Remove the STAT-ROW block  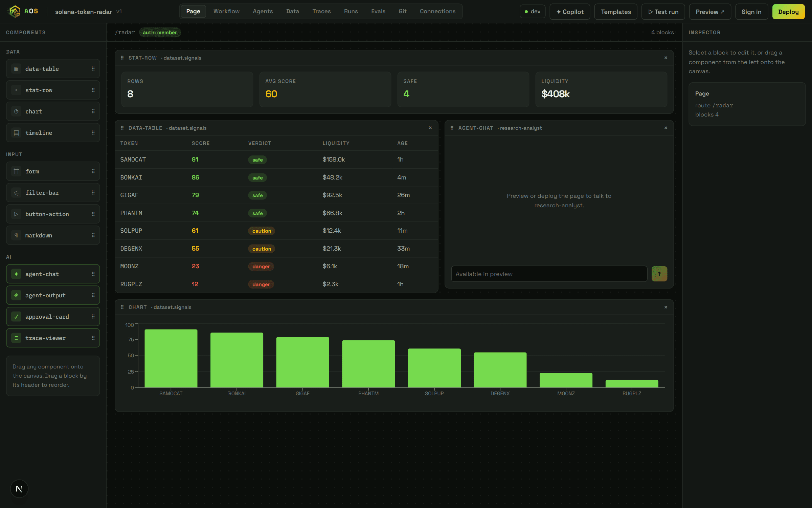pos(666,58)
